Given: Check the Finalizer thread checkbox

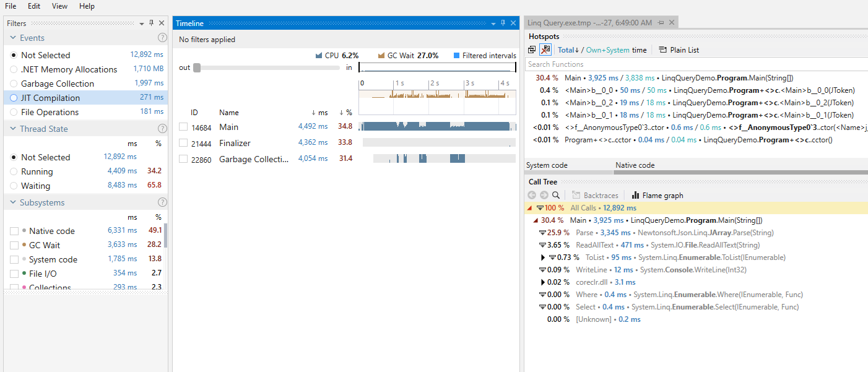Looking at the screenshot, I should [x=183, y=142].
